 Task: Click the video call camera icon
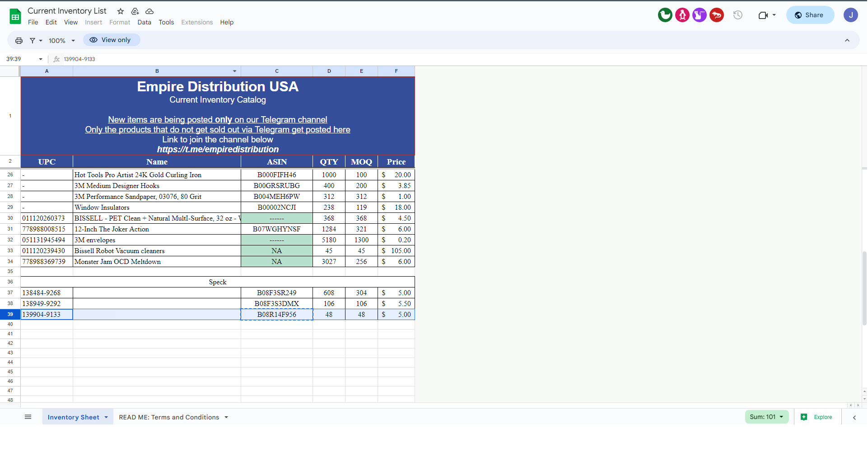[x=763, y=15]
